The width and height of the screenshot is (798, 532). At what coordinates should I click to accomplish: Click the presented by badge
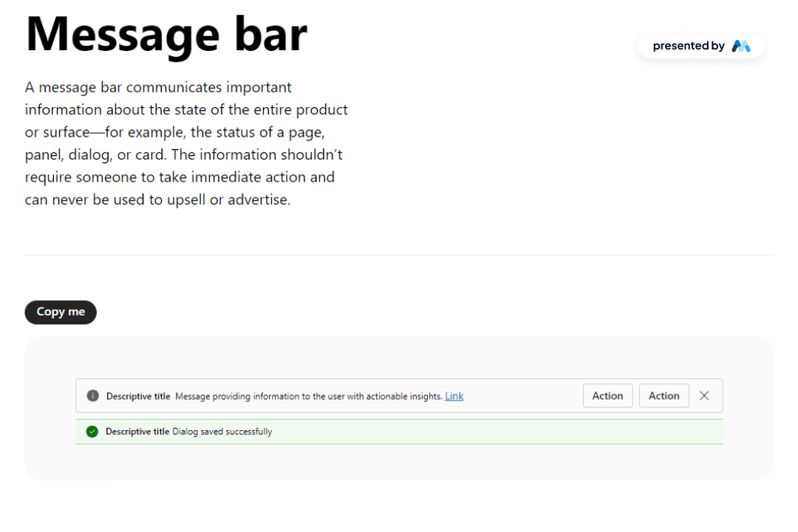coord(700,45)
